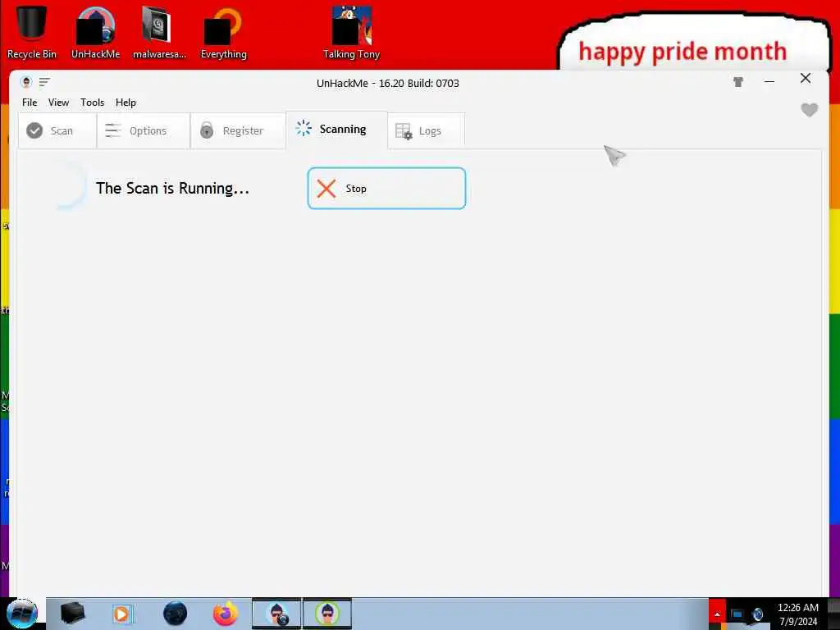Click the monitor icon in system tray
Image resolution: width=840 pixels, height=630 pixels.
coord(737,615)
